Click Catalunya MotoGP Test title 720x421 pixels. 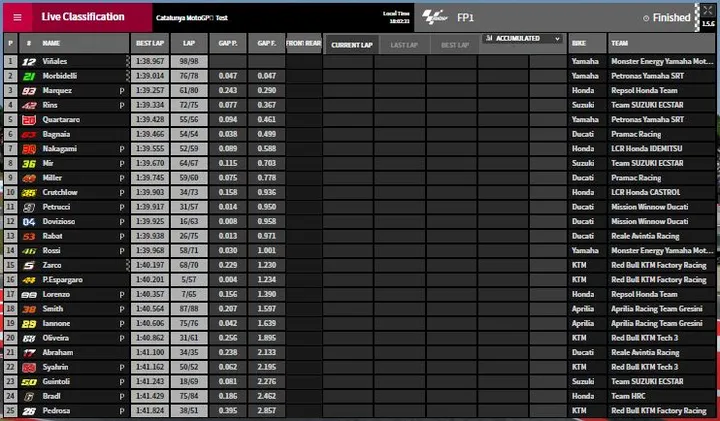[x=191, y=18]
